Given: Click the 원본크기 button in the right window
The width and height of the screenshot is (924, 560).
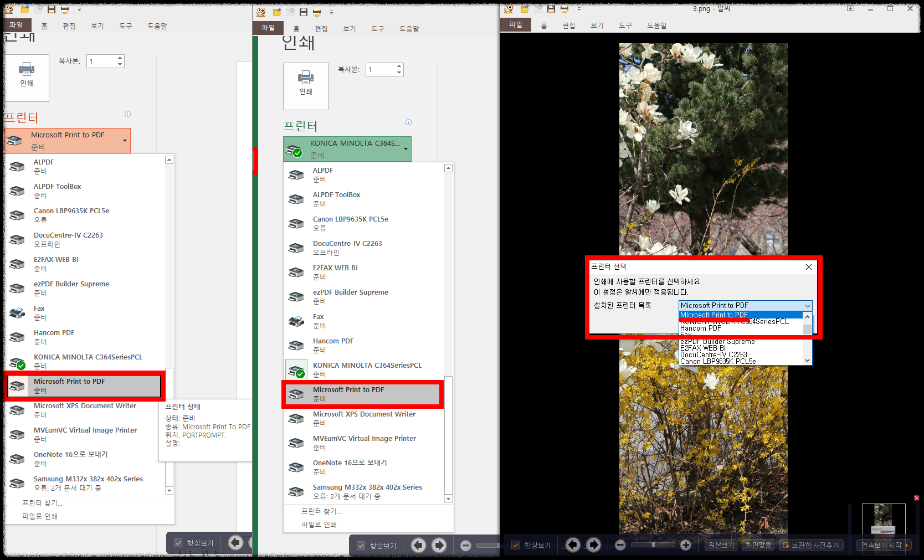Looking at the screenshot, I should coord(721,545).
